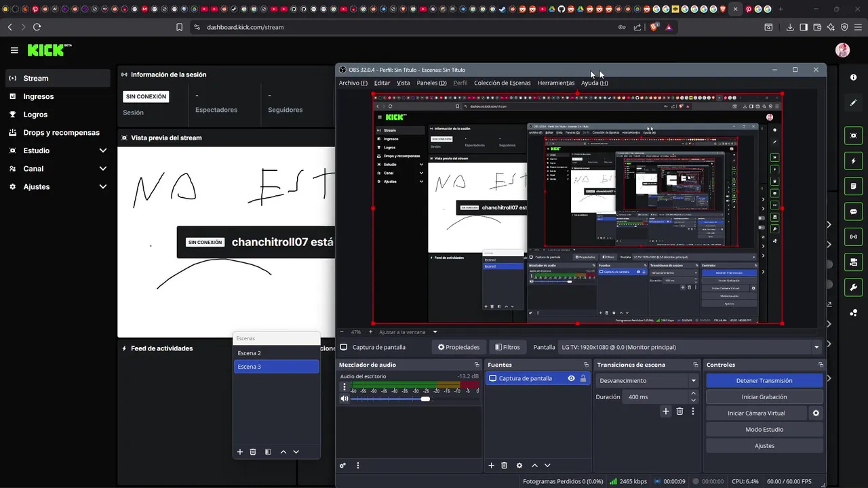This screenshot has width=868, height=488.
Task: Open the Audio del escritorio options menu
Action: tap(344, 388)
